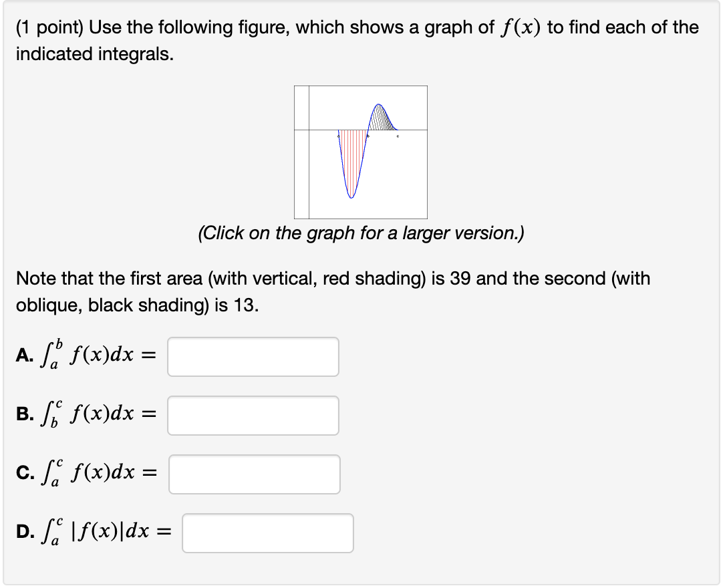Click the answer box for integral B
This screenshot has width=723, height=588.
[x=253, y=415]
